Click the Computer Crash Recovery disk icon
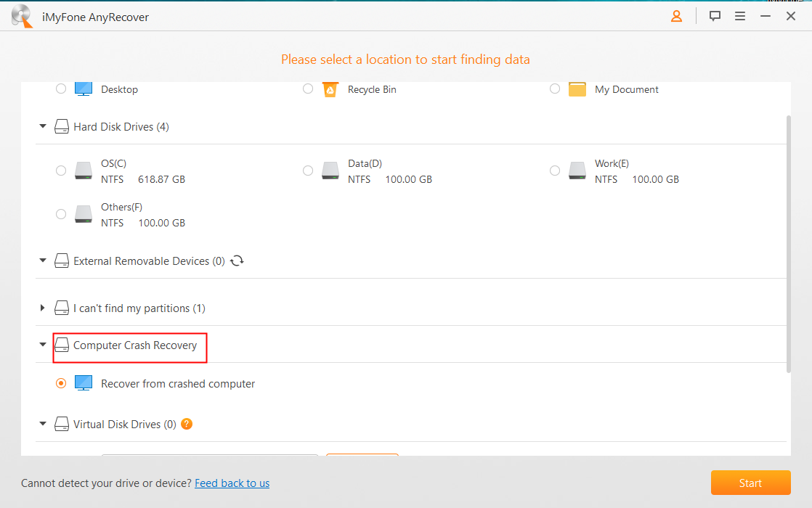Image resolution: width=812 pixels, height=508 pixels. [x=62, y=345]
